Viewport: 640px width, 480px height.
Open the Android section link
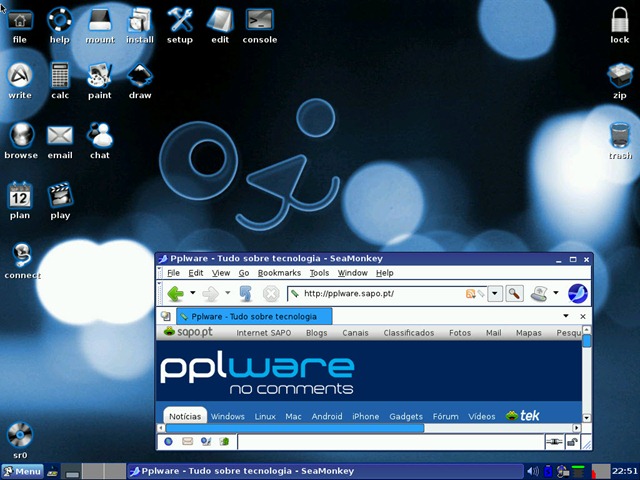pyautogui.click(x=327, y=416)
